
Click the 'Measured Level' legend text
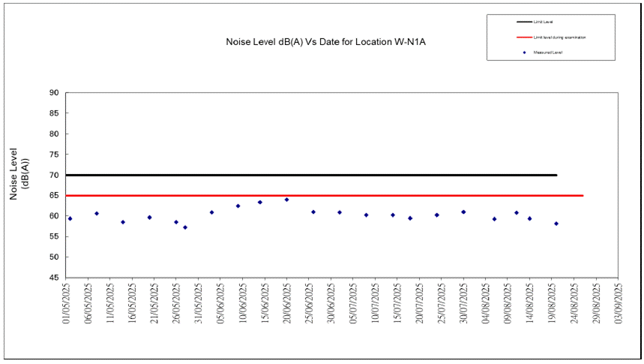tap(548, 53)
